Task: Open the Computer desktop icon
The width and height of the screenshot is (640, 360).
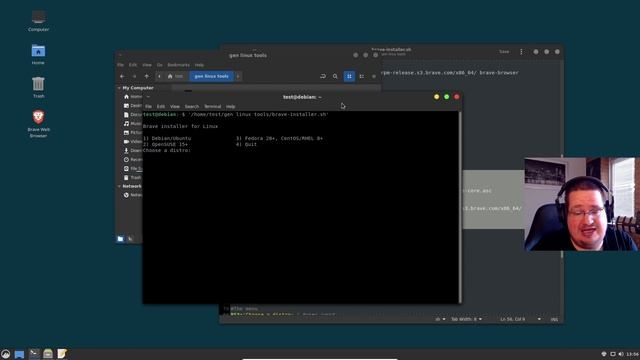Action: click(38, 20)
